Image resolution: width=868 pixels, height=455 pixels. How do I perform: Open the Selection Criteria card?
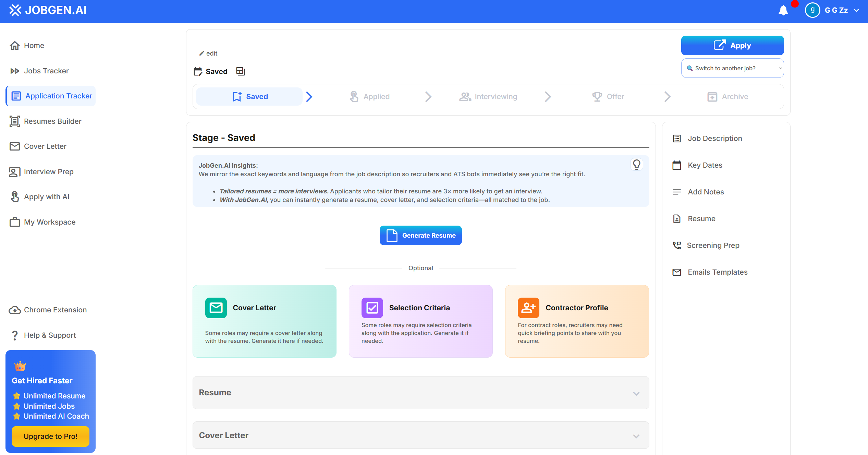[x=420, y=321]
